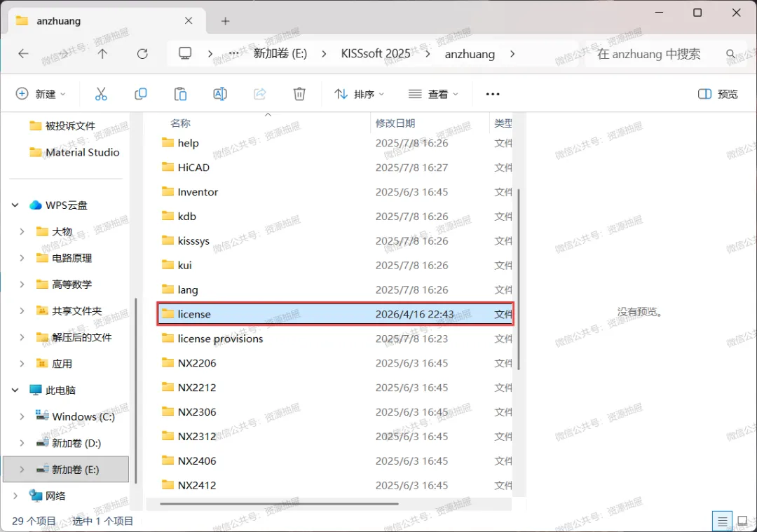Cut the selected item with scissors icon

(x=101, y=94)
